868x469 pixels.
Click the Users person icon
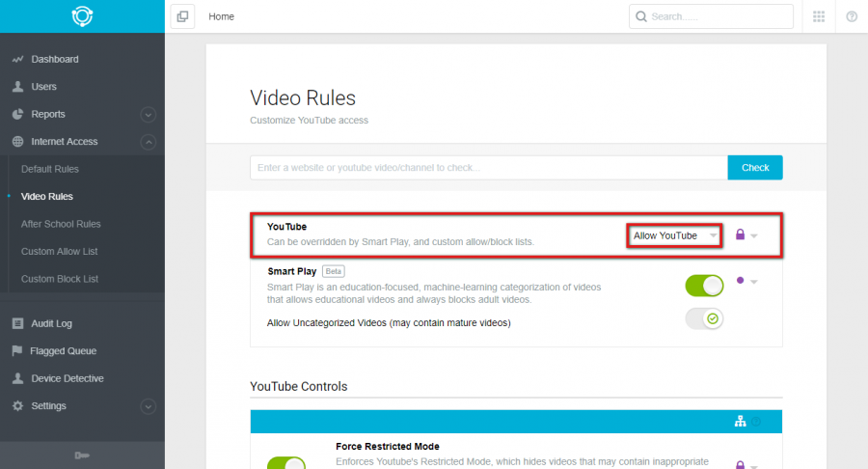click(x=17, y=87)
